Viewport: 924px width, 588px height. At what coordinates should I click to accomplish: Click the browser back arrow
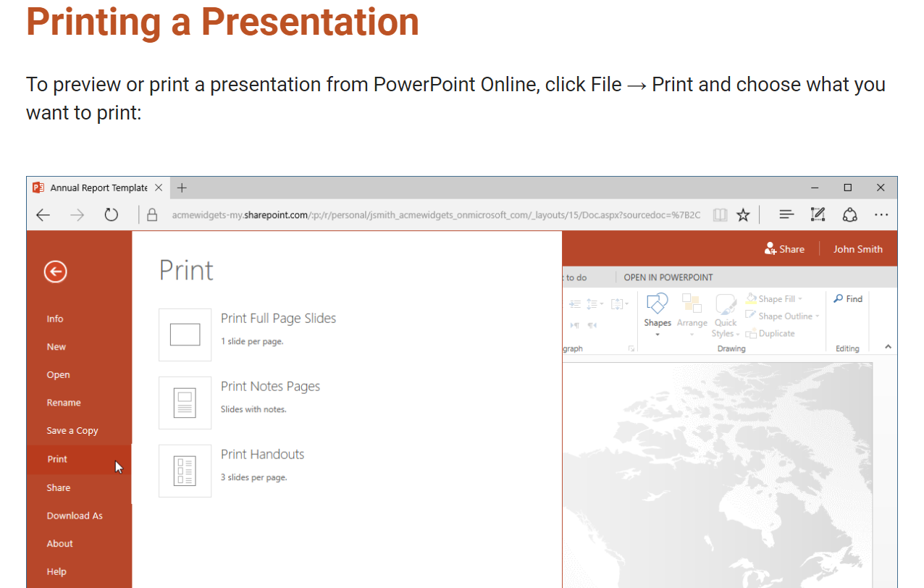(x=43, y=215)
